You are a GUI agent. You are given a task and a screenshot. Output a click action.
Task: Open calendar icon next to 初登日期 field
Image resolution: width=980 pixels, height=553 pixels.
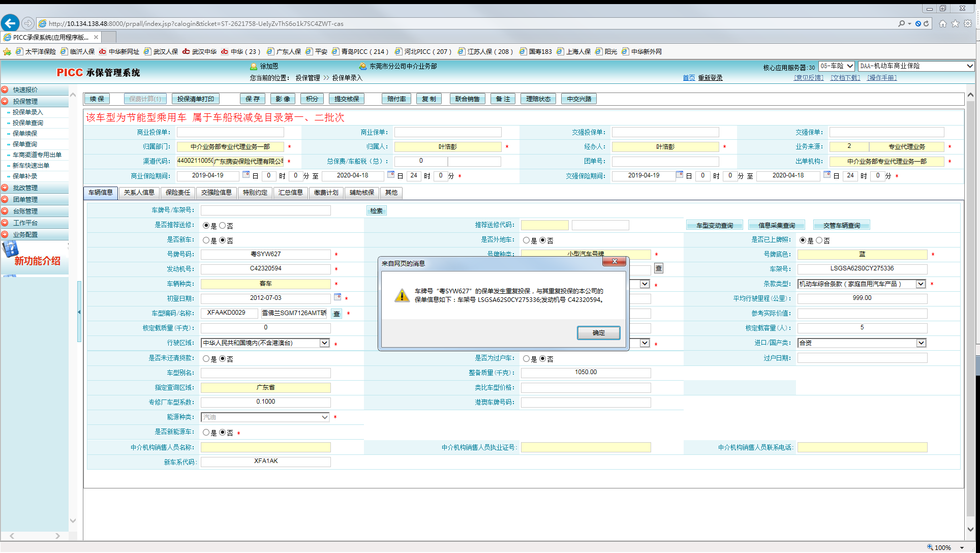click(338, 297)
